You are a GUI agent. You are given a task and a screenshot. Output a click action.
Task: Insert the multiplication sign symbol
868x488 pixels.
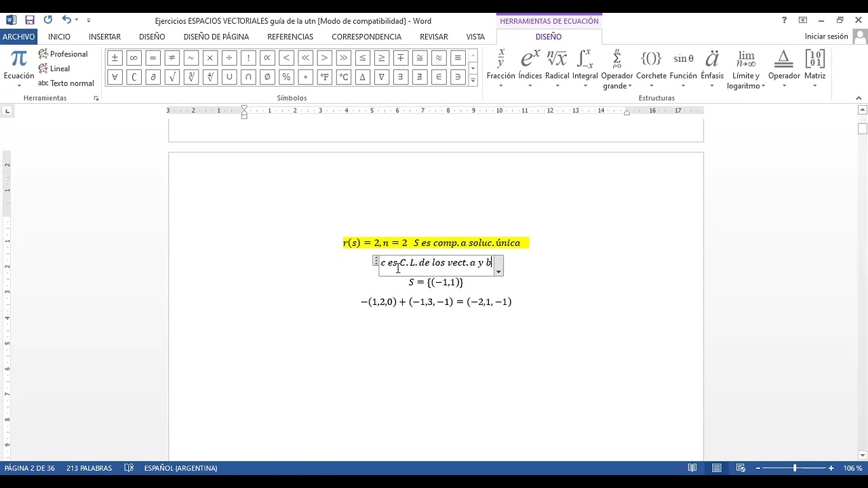[210, 58]
